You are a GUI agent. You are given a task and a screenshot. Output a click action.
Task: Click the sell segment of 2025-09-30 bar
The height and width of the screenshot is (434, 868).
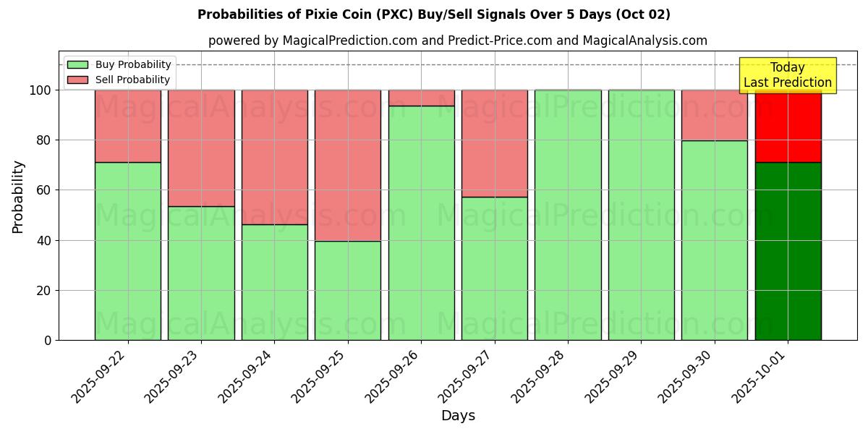(714, 115)
